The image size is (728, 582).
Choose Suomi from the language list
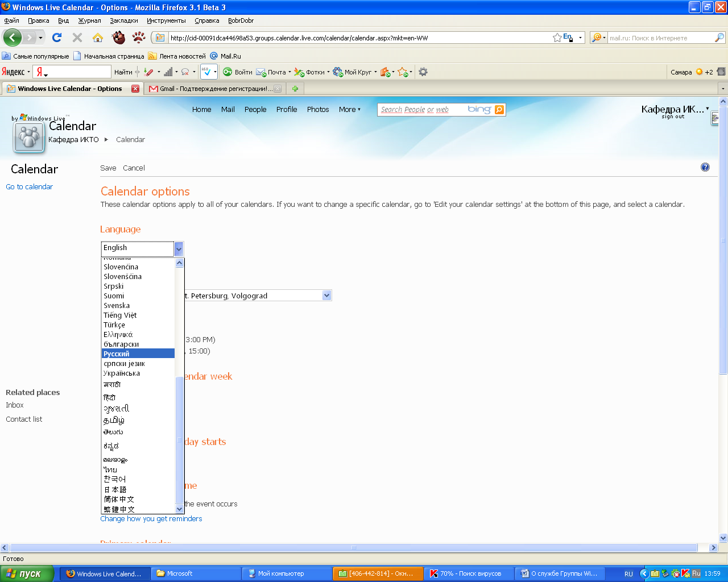138,296
